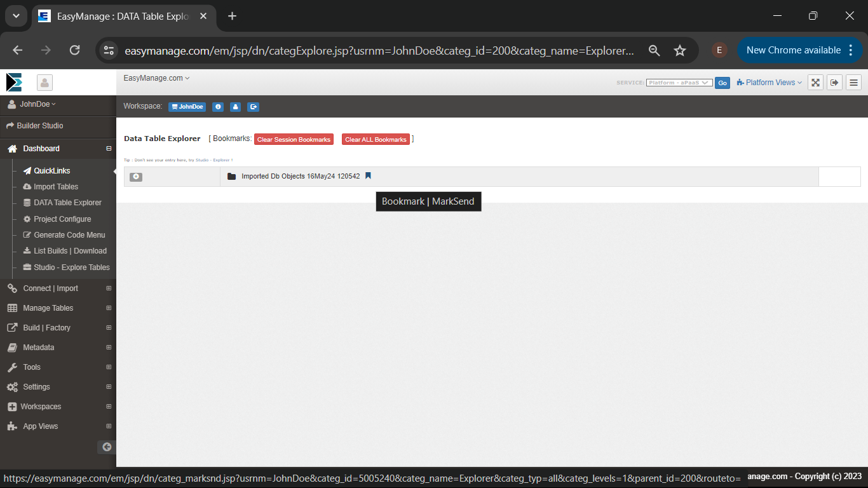
Task: Expand the Tools section
Action: click(x=109, y=367)
